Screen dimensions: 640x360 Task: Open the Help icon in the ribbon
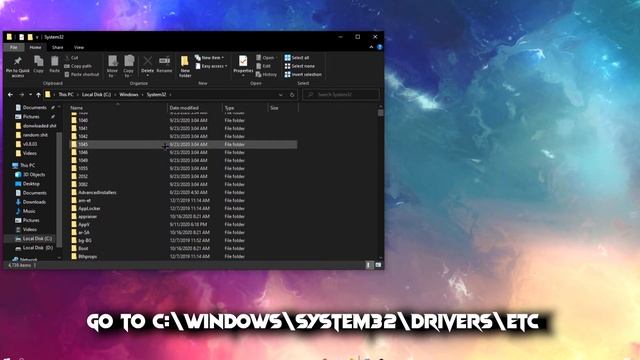coord(380,47)
